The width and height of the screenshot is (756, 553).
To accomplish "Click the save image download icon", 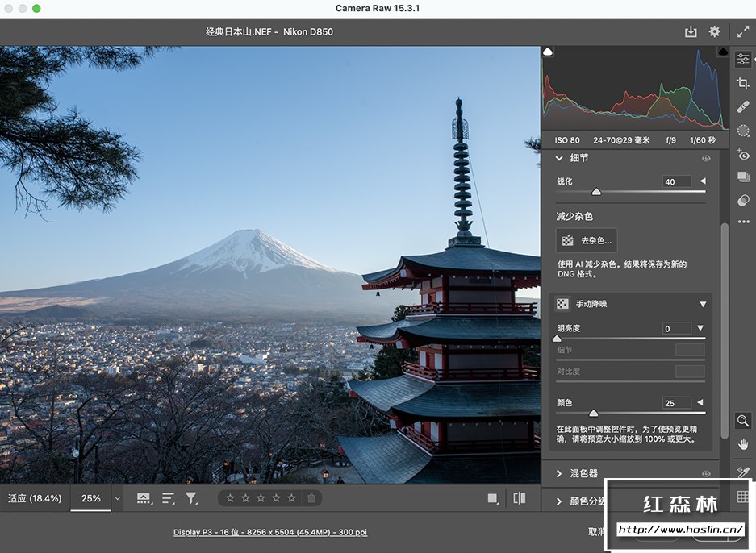I will click(691, 31).
